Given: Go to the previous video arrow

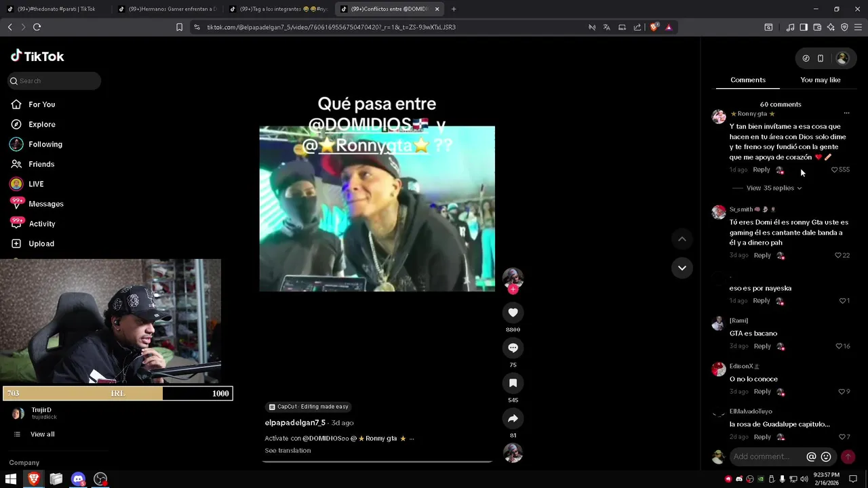Looking at the screenshot, I should click(682, 239).
